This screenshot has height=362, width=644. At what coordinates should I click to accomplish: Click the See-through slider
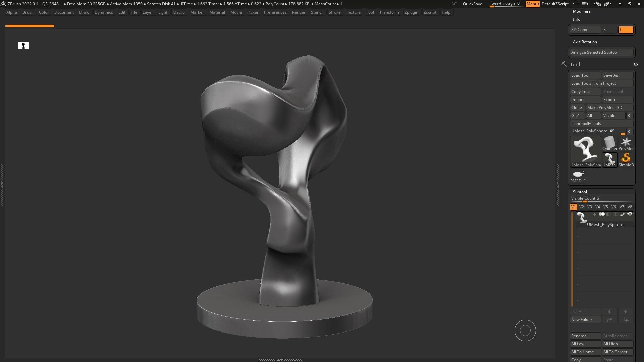506,4
